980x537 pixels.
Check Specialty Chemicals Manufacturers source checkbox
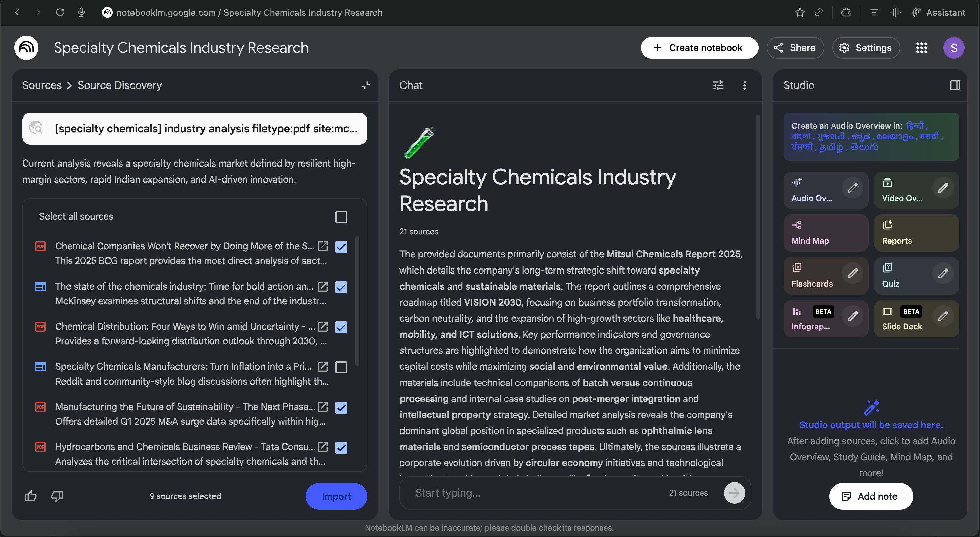click(341, 367)
